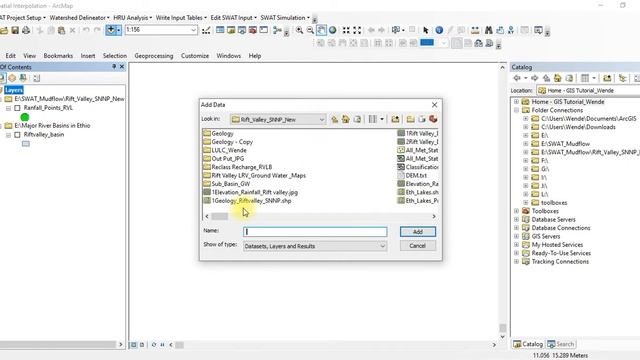Click Connect To Folder in Catalog panel

607,78
